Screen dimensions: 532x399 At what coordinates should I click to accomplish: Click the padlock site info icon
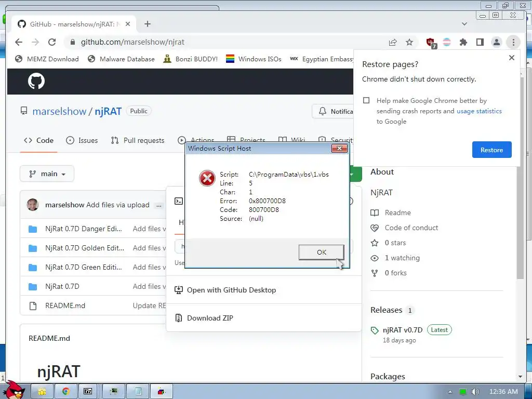(72, 42)
